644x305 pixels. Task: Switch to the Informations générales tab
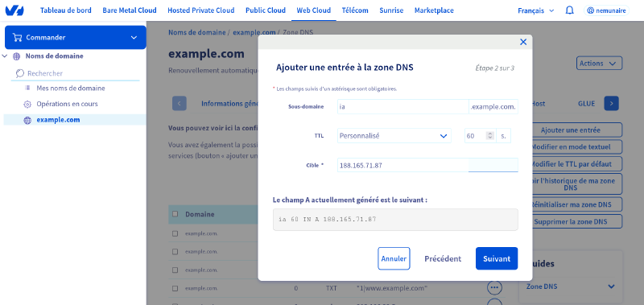[x=229, y=104]
